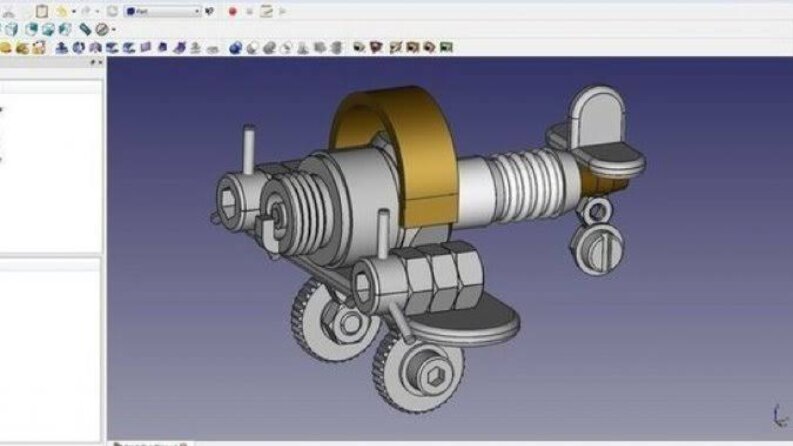Click the Measure Linear icon
The width and height of the screenshot is (793, 446).
(359, 48)
